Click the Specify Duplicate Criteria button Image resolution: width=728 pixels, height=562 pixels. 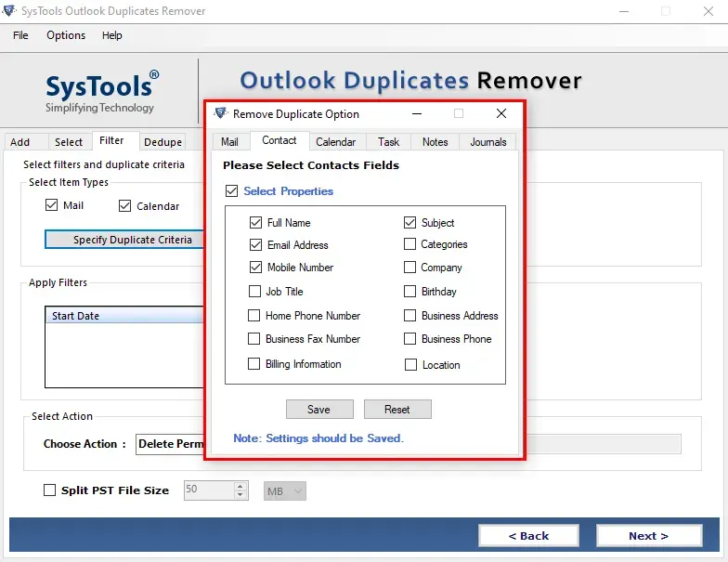coord(124,240)
